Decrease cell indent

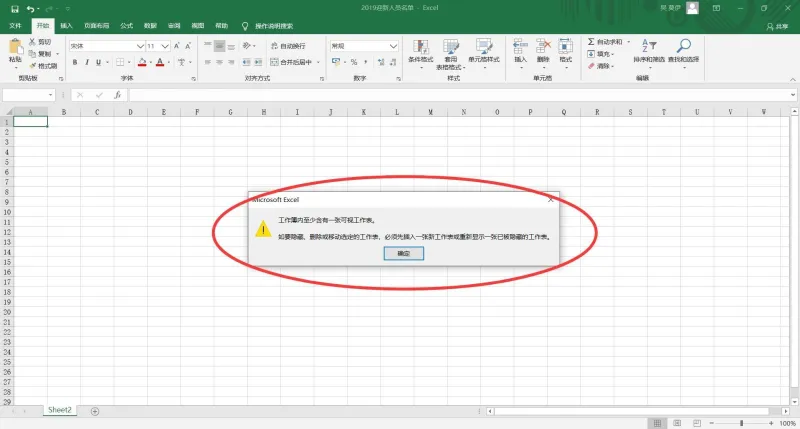click(x=246, y=62)
